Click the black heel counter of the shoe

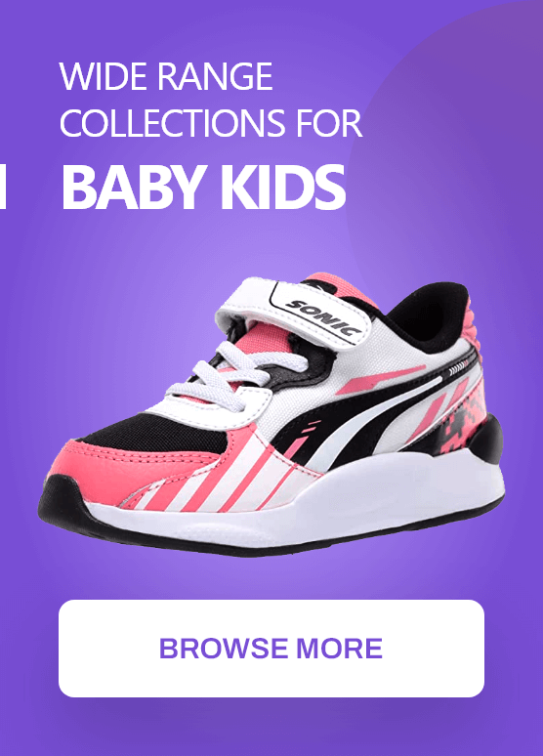click(x=484, y=439)
